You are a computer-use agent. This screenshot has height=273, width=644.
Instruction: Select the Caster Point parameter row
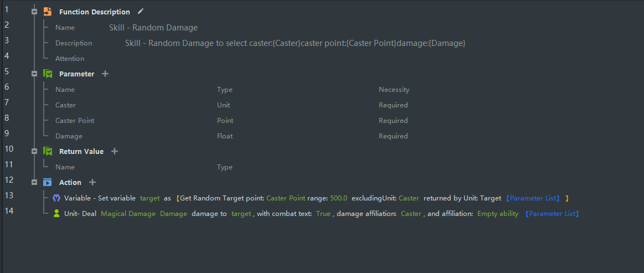pos(75,121)
